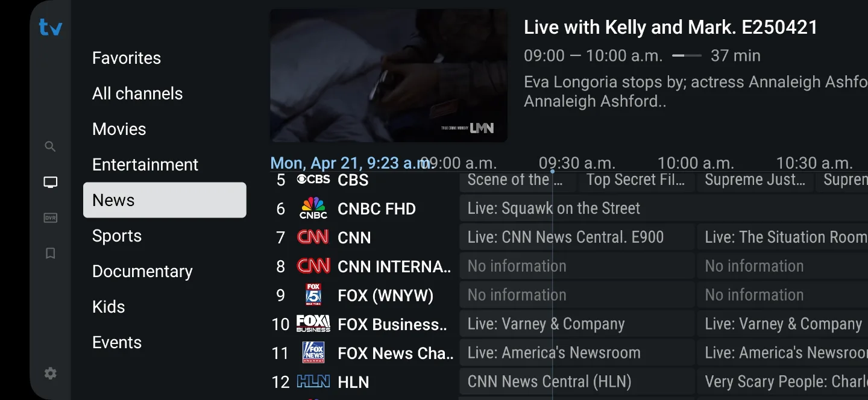Open the bookmarks icon in sidebar
Image resolution: width=868 pixels, height=400 pixels.
click(x=51, y=253)
